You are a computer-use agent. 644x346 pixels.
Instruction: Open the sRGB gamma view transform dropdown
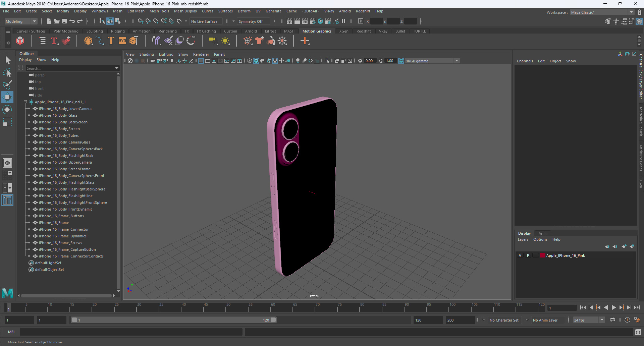pos(432,61)
